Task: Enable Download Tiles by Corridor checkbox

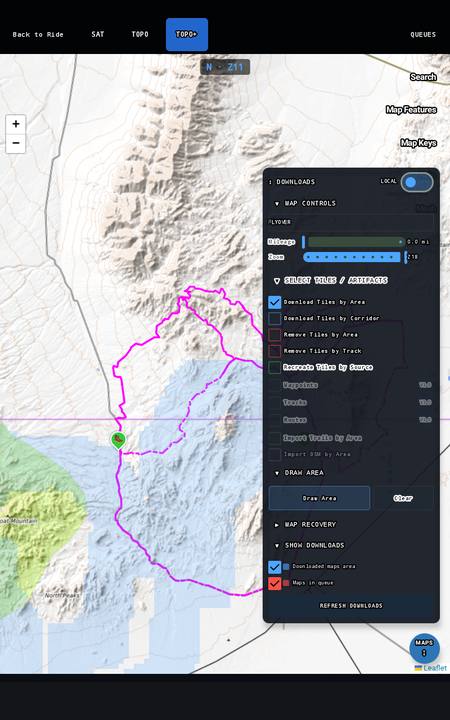Action: pyautogui.click(x=275, y=318)
